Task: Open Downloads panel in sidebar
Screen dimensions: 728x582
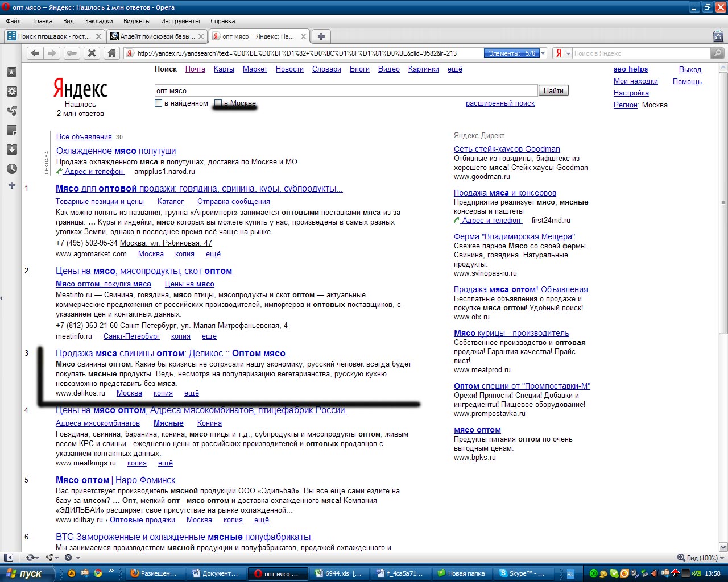Action: [x=11, y=149]
